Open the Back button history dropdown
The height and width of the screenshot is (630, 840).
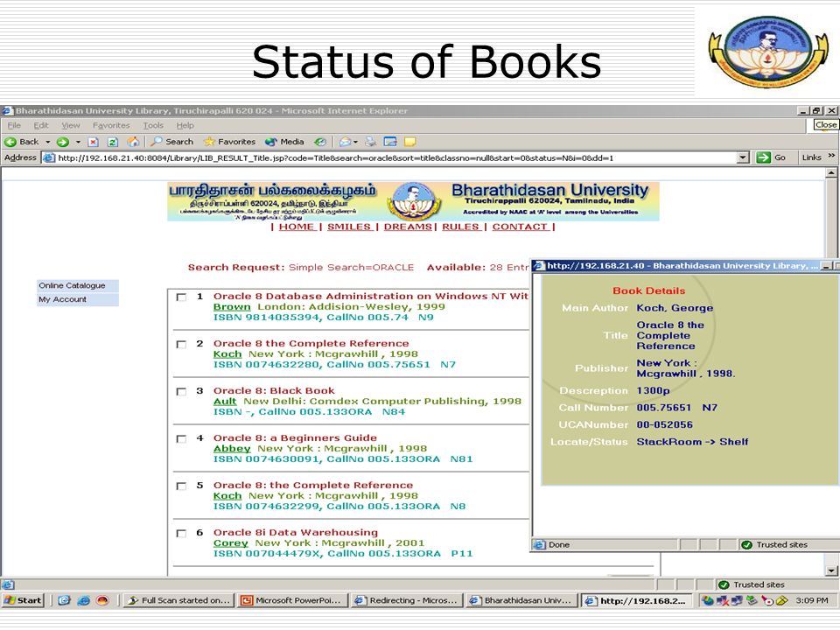click(47, 142)
